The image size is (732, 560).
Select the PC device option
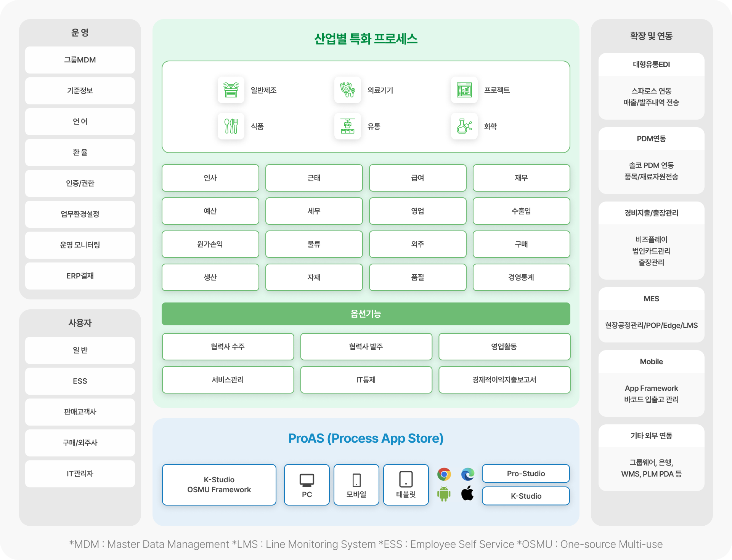click(x=307, y=485)
